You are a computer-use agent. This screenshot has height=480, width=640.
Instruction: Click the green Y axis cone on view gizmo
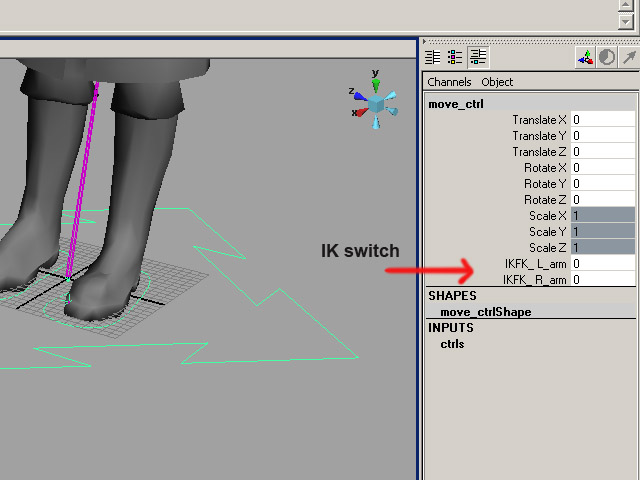coord(376,85)
